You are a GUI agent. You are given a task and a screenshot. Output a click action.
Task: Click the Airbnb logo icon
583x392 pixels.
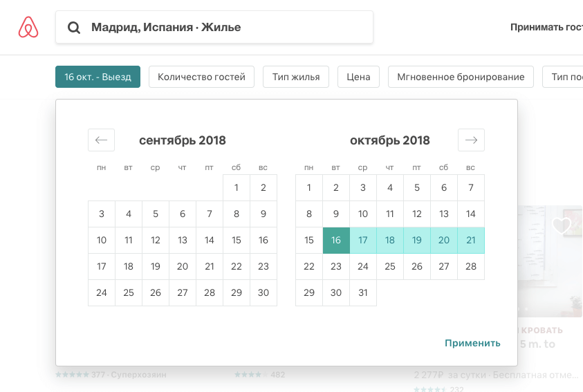pyautogui.click(x=28, y=27)
